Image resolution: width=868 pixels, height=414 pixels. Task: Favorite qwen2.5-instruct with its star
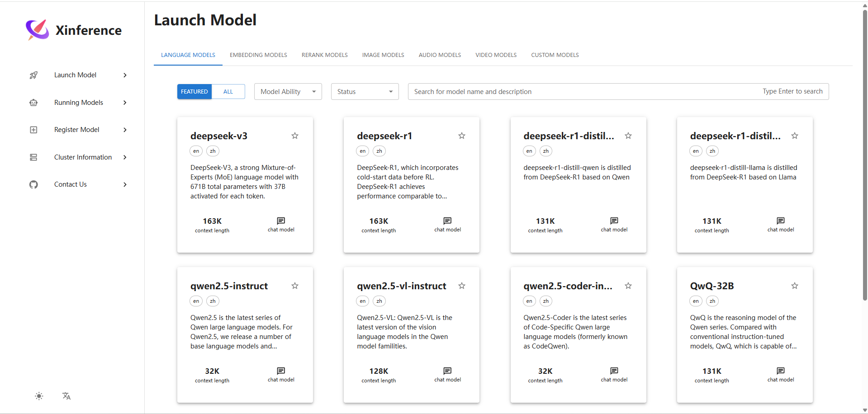[x=295, y=286]
